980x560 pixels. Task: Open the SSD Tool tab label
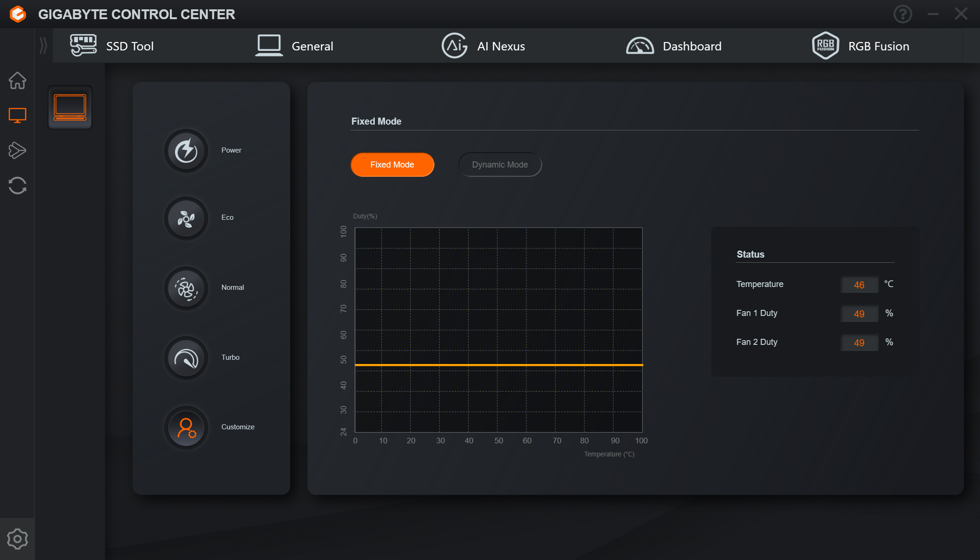pos(130,46)
